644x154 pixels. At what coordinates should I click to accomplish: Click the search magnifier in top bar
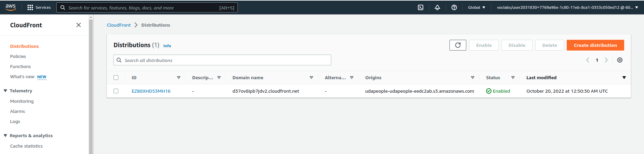pos(62,7)
